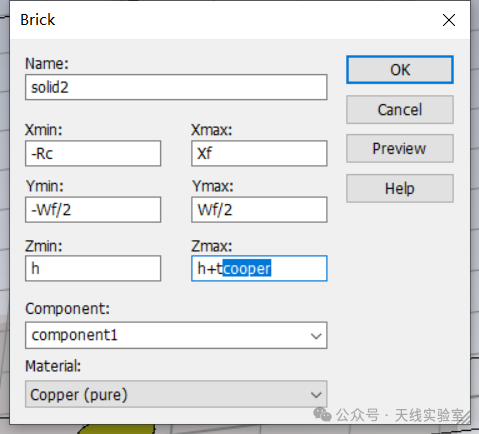Viewport: 479px width, 434px height.
Task: Click the Component label
Action: point(67,309)
